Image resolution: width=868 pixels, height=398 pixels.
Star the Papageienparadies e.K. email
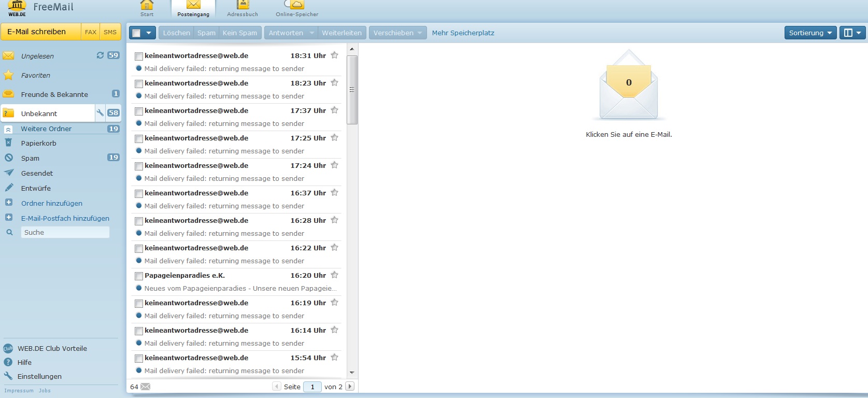point(334,275)
